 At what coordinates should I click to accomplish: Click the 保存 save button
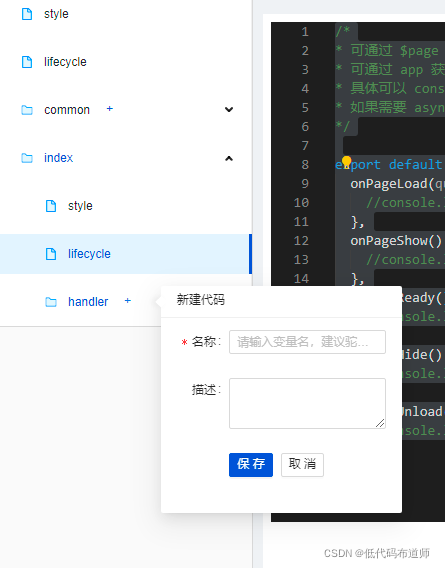coord(251,465)
